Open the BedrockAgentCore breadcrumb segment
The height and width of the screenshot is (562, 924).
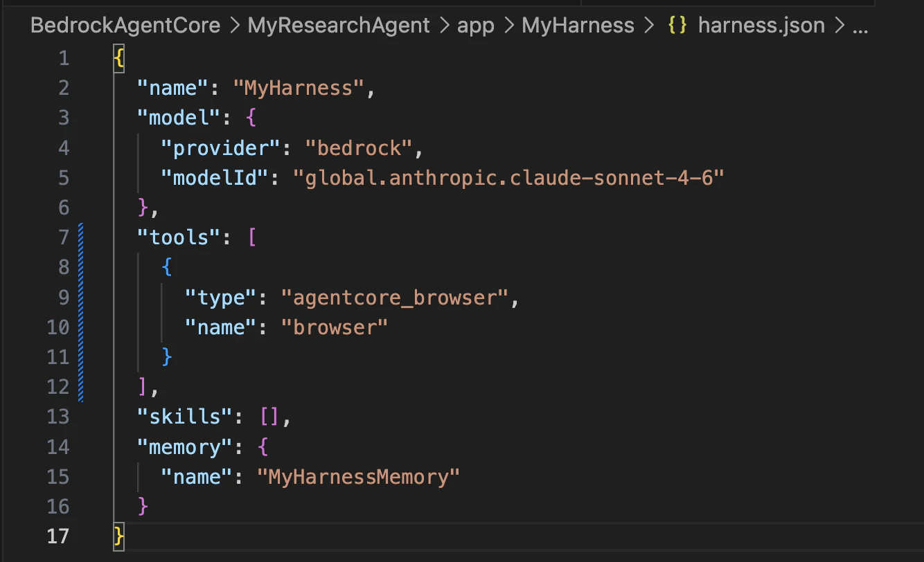125,26
